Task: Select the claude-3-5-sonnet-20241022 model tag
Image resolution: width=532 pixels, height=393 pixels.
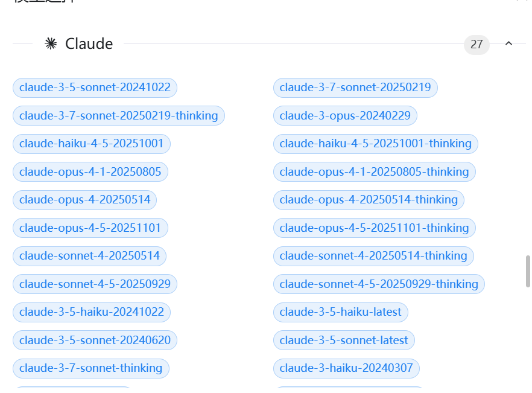Action: [x=95, y=88]
